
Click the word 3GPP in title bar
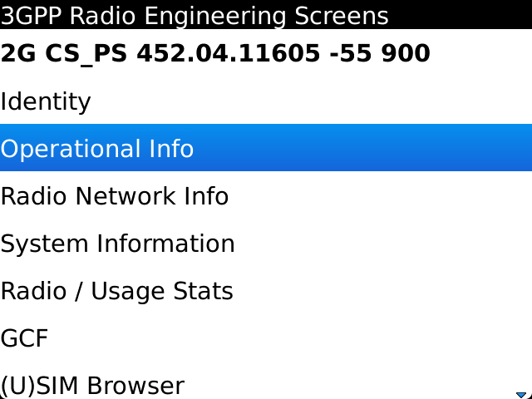click(x=31, y=15)
